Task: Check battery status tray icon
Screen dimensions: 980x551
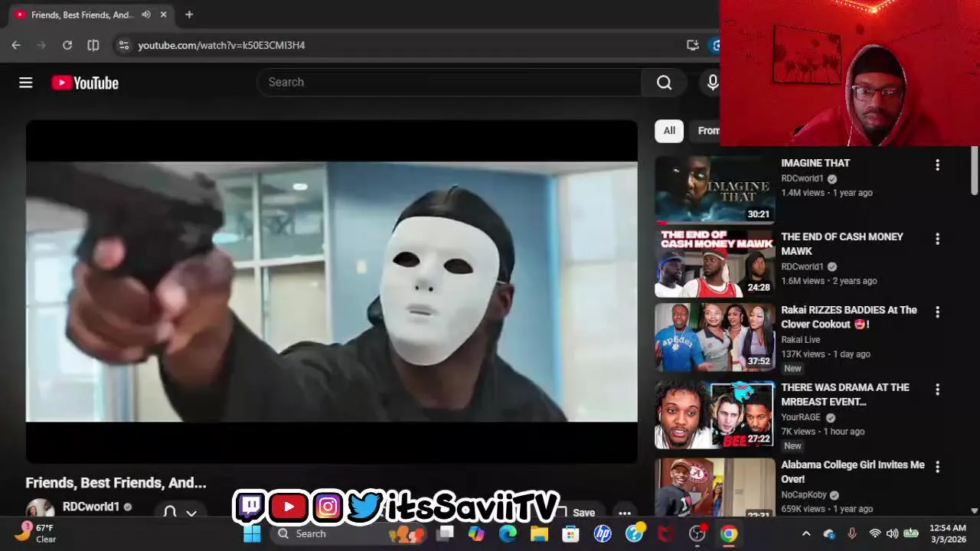Action: coord(911,533)
